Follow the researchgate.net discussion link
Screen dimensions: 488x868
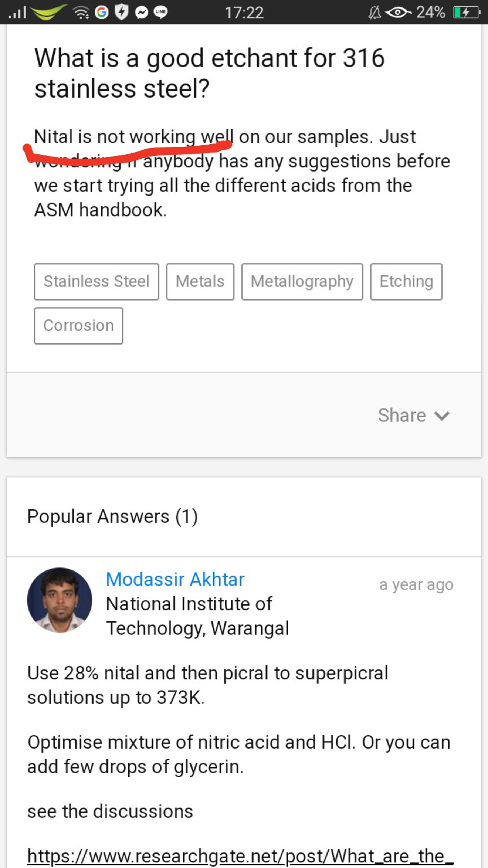[241, 856]
